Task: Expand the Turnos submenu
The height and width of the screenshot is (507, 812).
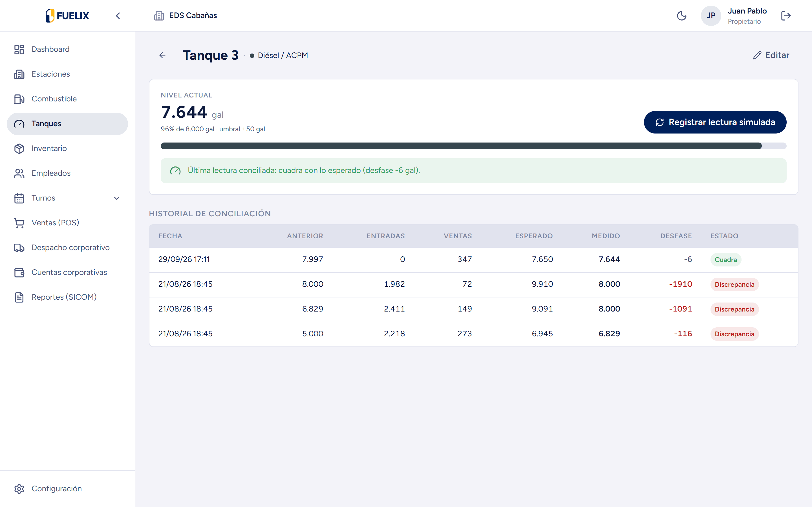Action: coord(117,198)
